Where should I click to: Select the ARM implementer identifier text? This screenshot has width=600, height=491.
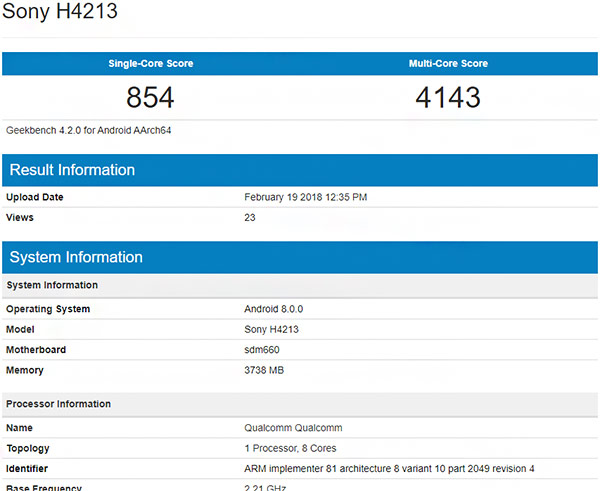[x=390, y=468]
